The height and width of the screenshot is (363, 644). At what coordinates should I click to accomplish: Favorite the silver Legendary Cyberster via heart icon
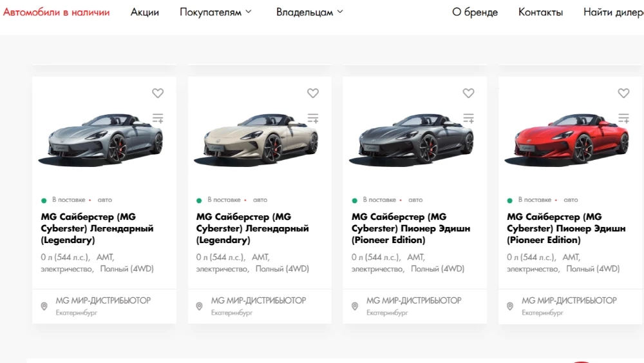[x=158, y=93]
